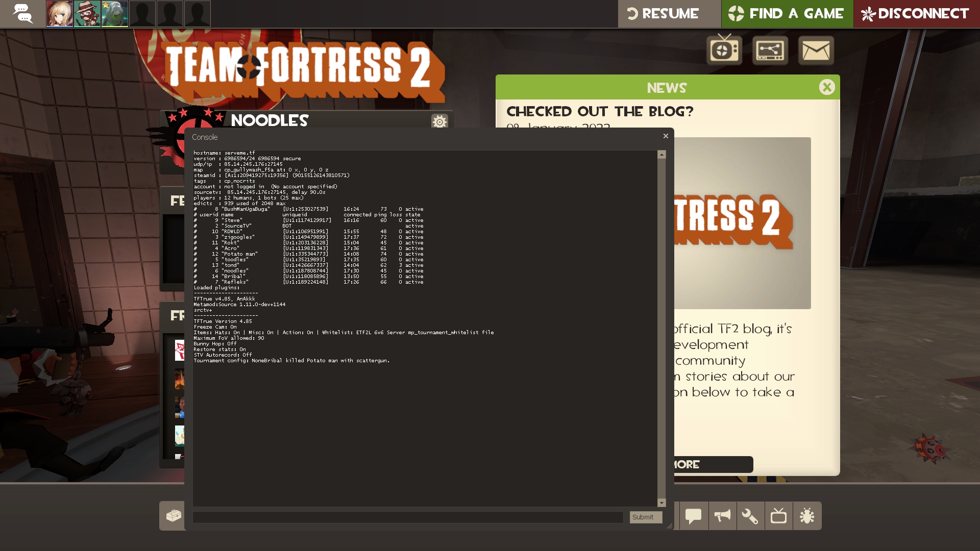
Task: Click the console scrollbar down arrow
Action: point(661,503)
